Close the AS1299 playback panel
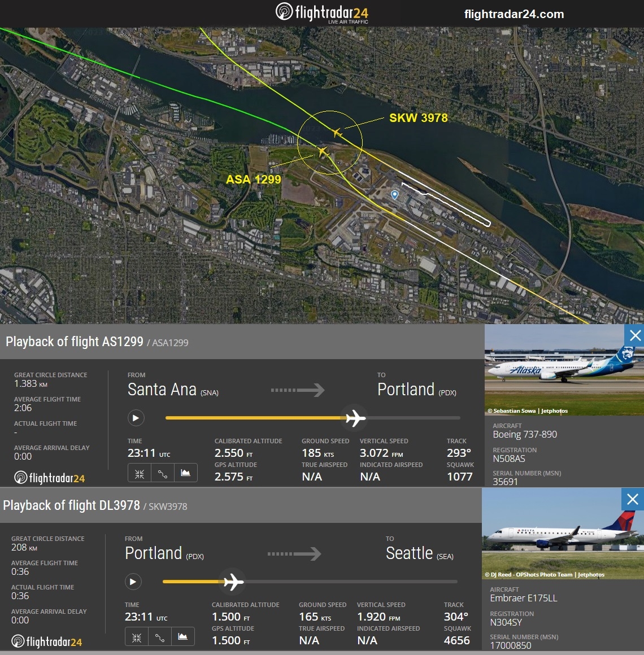This screenshot has height=655, width=644. pos(635,335)
